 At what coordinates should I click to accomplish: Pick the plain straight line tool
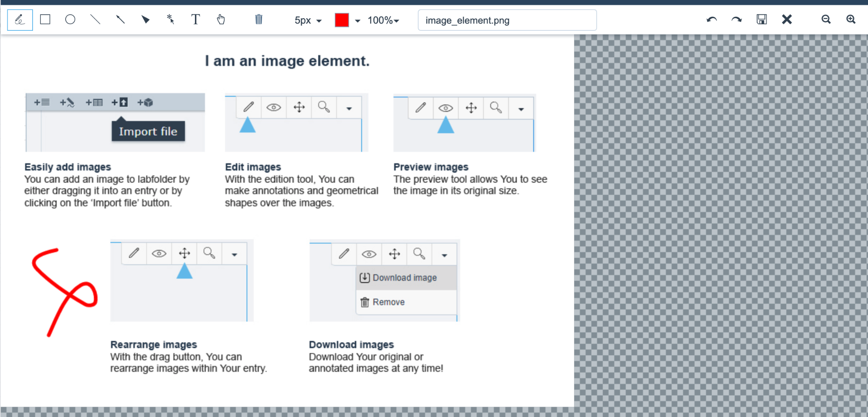[x=95, y=20]
